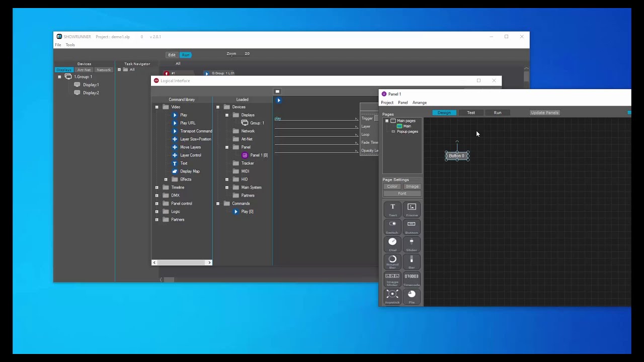The width and height of the screenshot is (644, 362).
Task: Select Display:1 in Showrunner Devices tree
Action: [x=87, y=85]
